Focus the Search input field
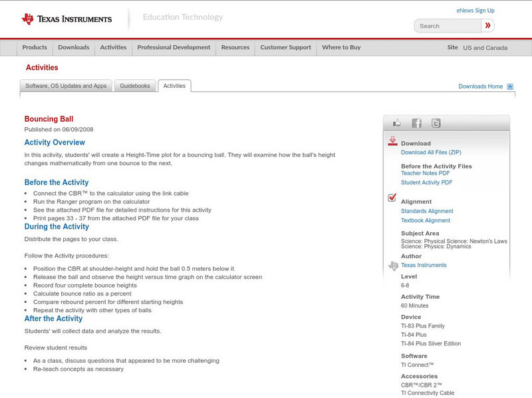 coord(448,26)
